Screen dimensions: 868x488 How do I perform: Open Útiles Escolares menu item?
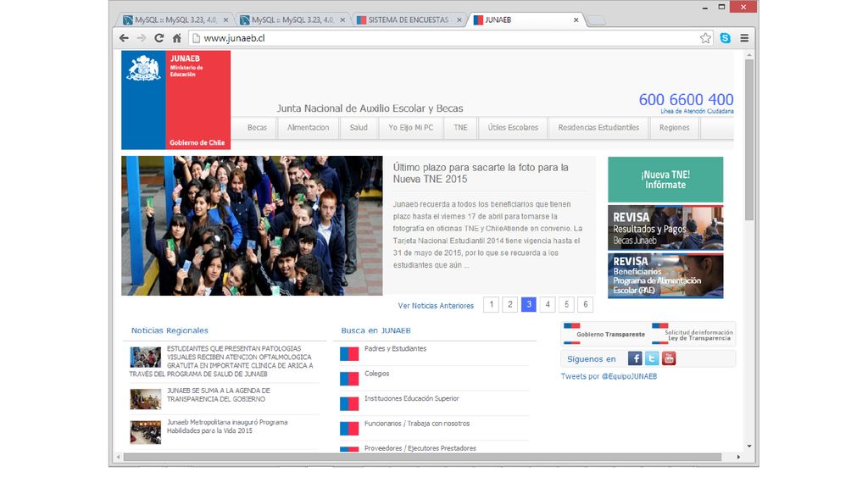pos(513,127)
